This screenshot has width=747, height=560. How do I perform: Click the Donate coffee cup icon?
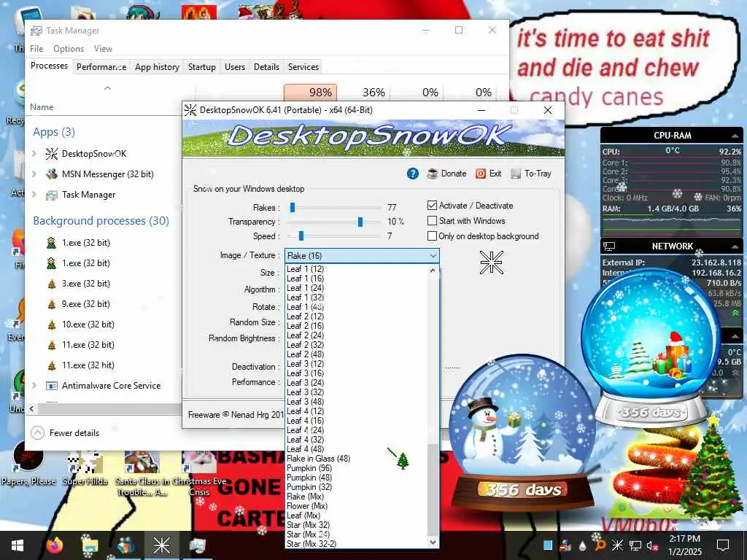coord(432,174)
